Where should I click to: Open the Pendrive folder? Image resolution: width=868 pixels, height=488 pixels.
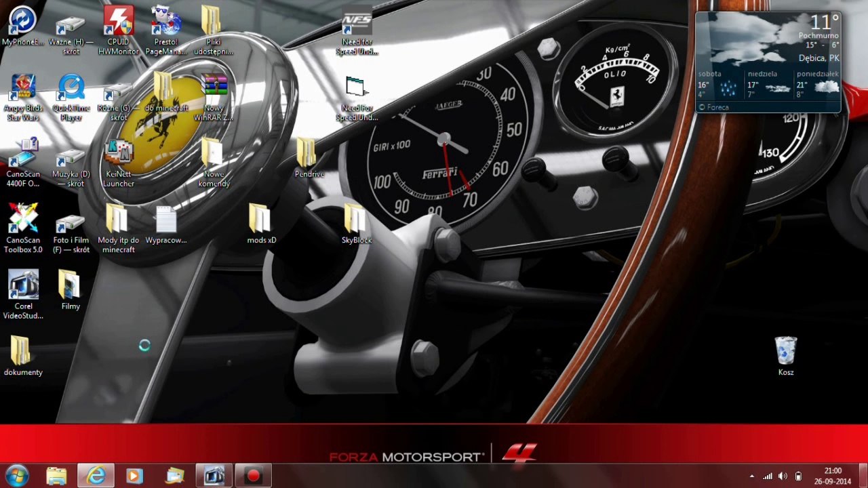309,159
